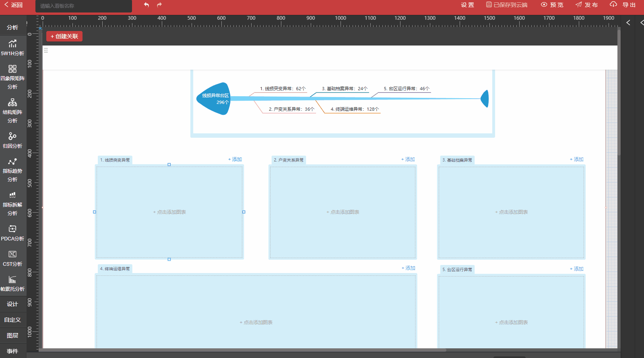The width and height of the screenshot is (644, 358).
Task: Open the 设置 menu
Action: tap(467, 5)
